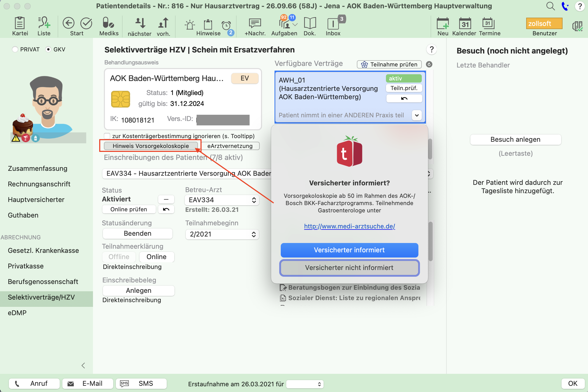This screenshot has height=392, width=588.
Task: Expand the Aufgaben chevron arrow
Action: (x=295, y=25)
